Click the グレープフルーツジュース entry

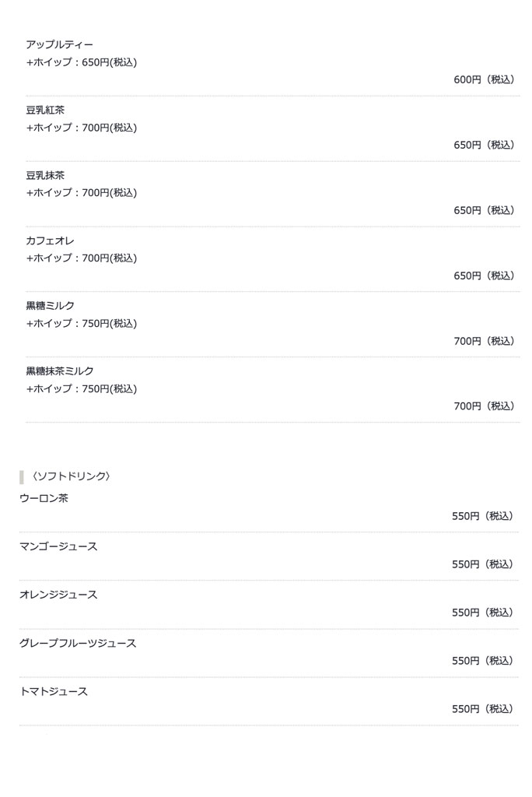pos(78,643)
